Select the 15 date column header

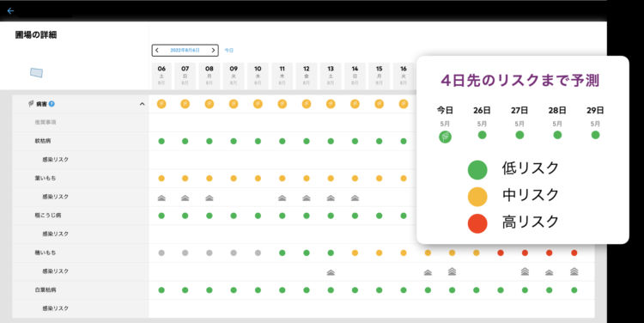pyautogui.click(x=379, y=76)
